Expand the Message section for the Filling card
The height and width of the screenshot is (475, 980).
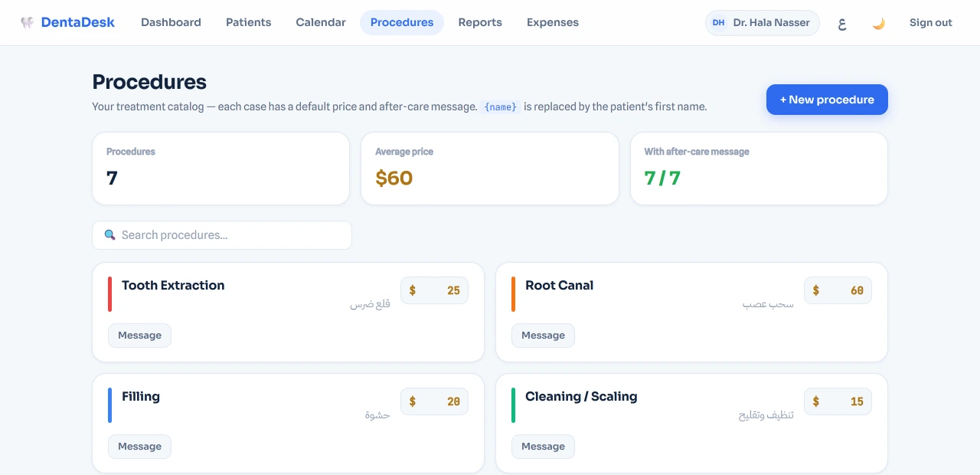[139, 447]
